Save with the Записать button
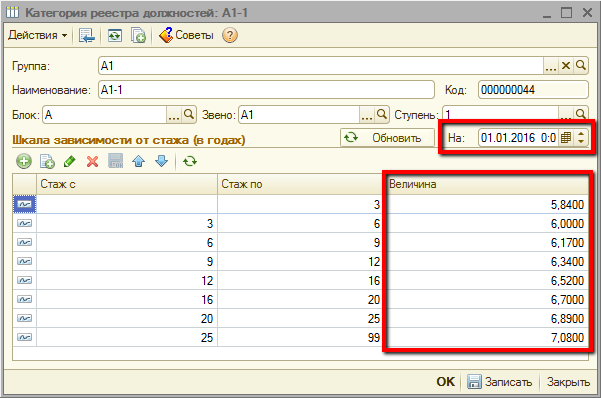Screen dimensions: 601x398 500,382
